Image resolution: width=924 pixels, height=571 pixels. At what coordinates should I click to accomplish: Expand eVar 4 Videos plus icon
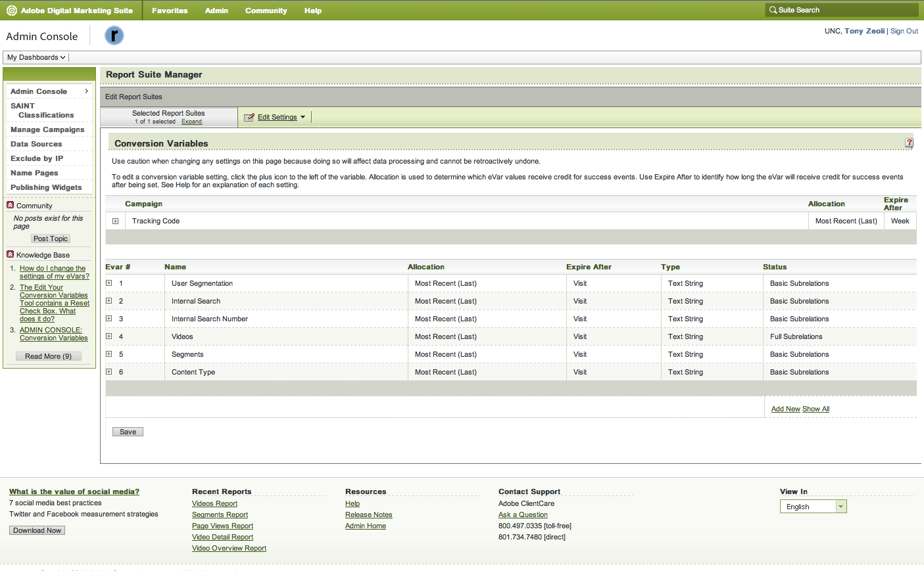(x=109, y=336)
